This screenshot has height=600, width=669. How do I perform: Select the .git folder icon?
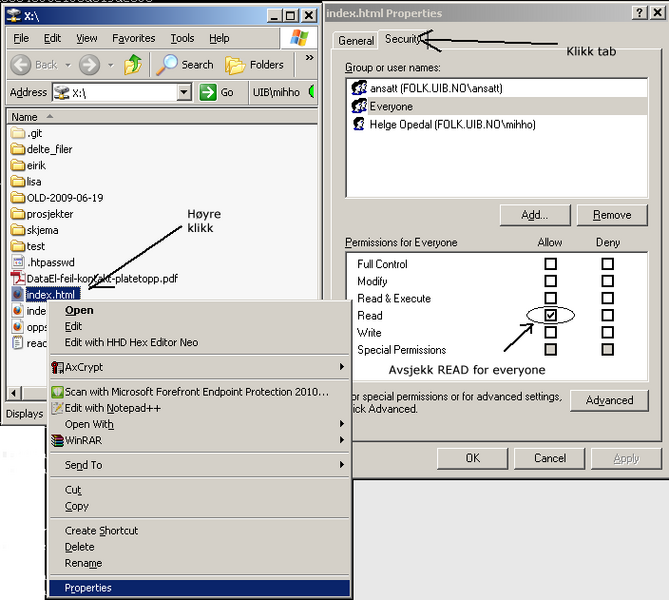18,133
